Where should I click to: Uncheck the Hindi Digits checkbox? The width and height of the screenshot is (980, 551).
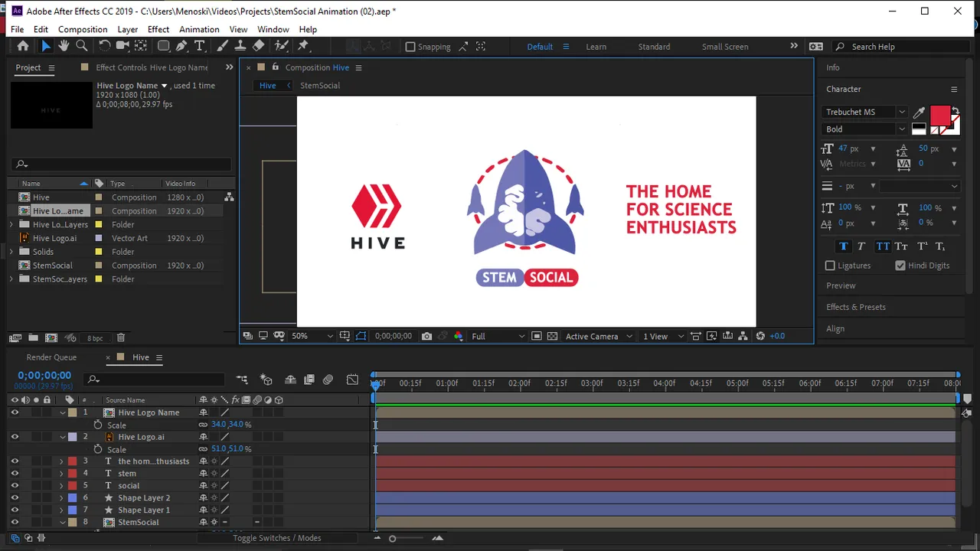click(900, 266)
